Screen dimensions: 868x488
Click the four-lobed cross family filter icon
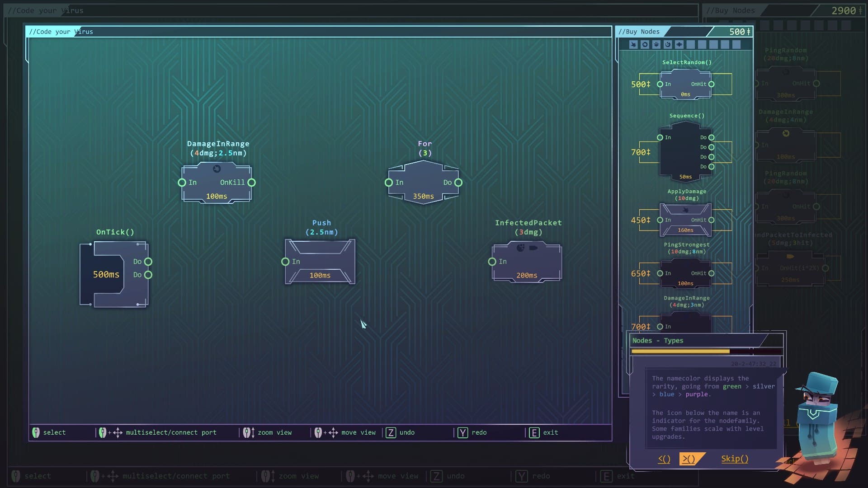click(x=679, y=44)
